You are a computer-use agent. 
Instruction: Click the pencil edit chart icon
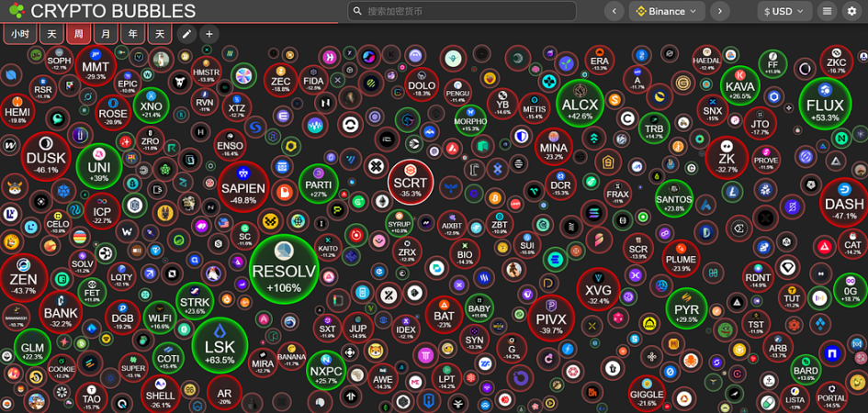(x=187, y=34)
